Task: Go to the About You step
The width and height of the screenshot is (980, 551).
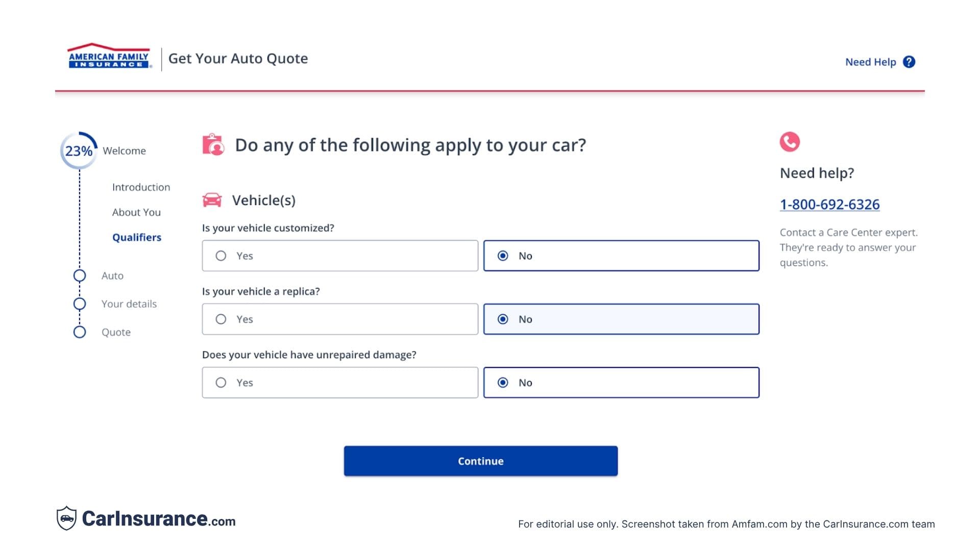Action: coord(136,212)
